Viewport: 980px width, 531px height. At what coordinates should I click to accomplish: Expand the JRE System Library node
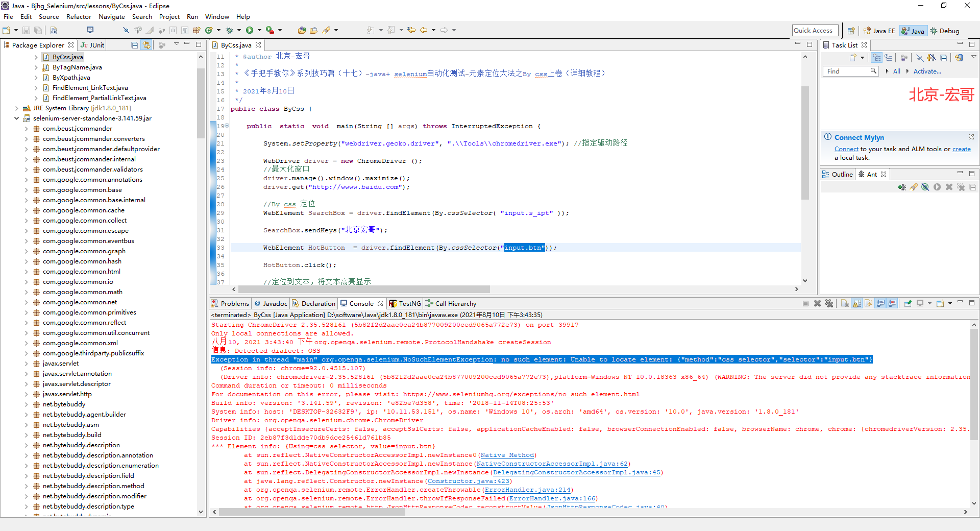16,108
